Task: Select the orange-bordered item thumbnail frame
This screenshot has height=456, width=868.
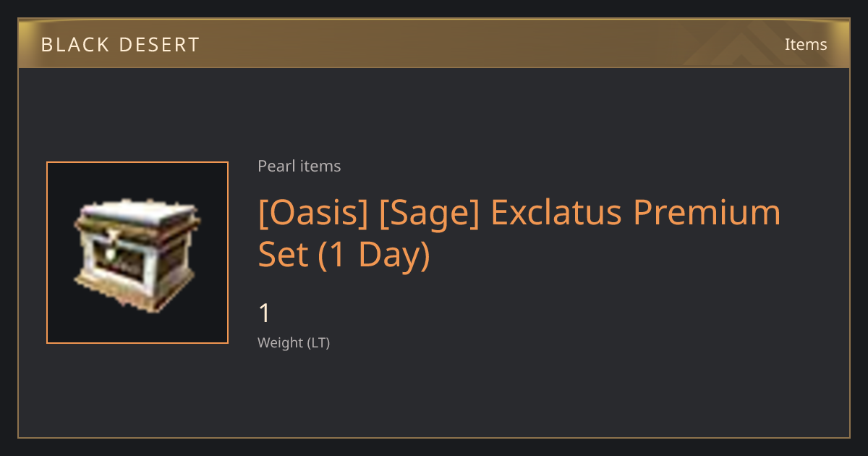Action: tap(137, 253)
